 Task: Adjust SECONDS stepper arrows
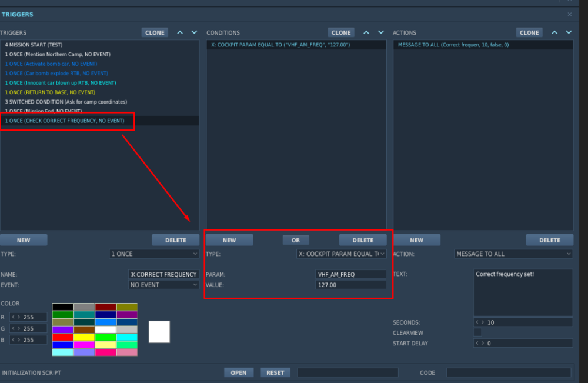(x=480, y=322)
